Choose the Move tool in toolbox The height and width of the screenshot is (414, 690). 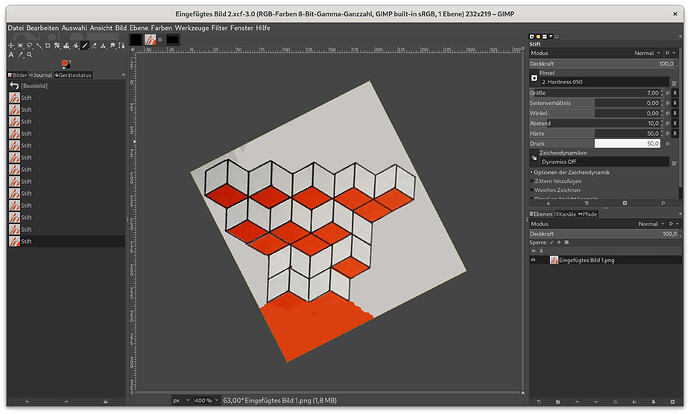[x=11, y=46]
